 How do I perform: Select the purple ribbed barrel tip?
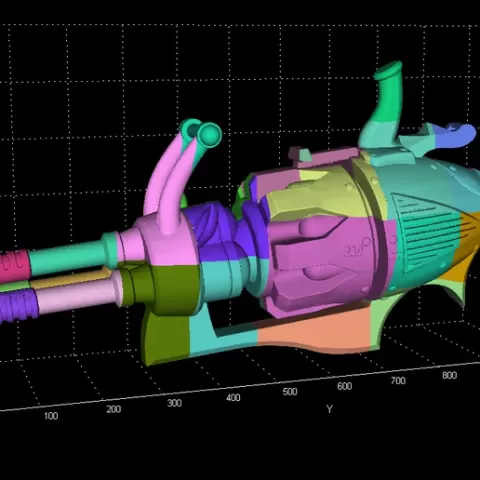(x=18, y=305)
